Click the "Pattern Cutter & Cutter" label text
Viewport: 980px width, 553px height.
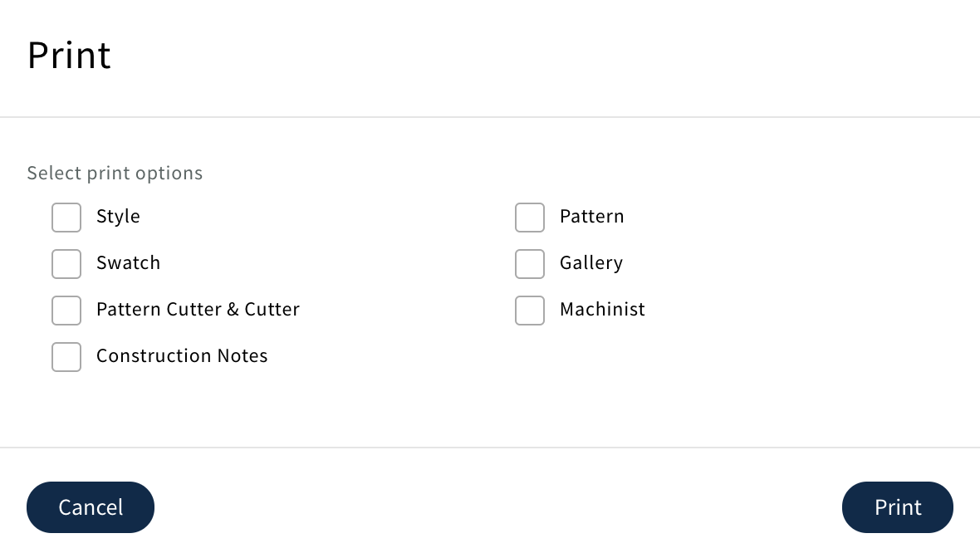point(198,310)
